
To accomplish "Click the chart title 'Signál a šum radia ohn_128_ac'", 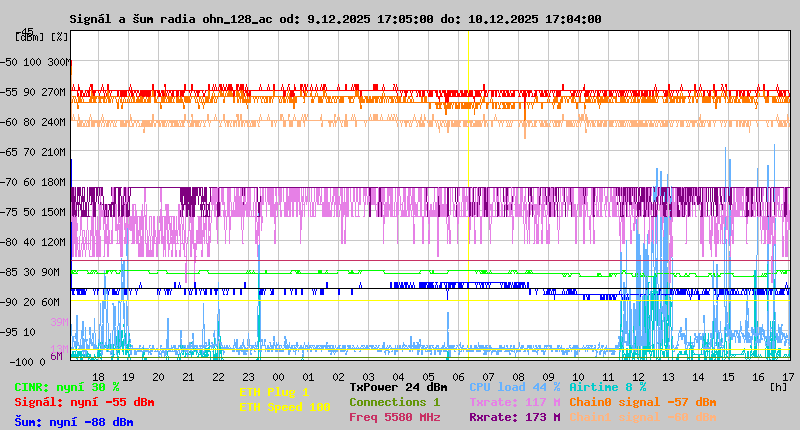I will tap(171, 19).
